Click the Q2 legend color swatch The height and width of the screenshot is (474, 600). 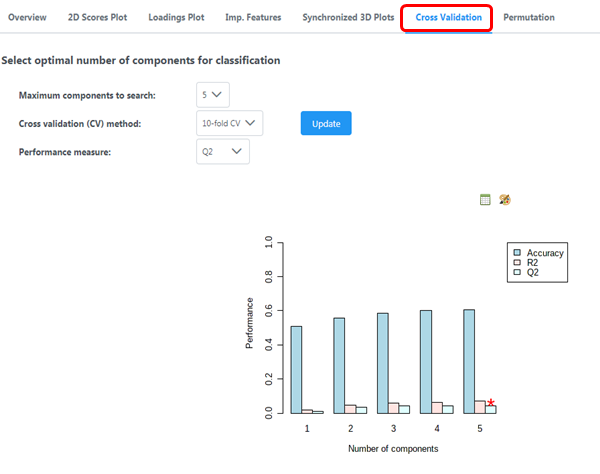(x=517, y=272)
